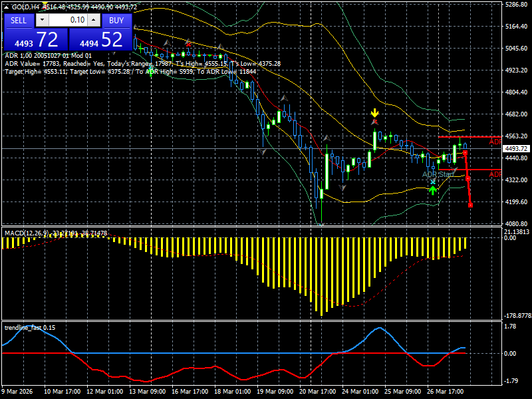Select the small yellow marker beside chart title

45,4
